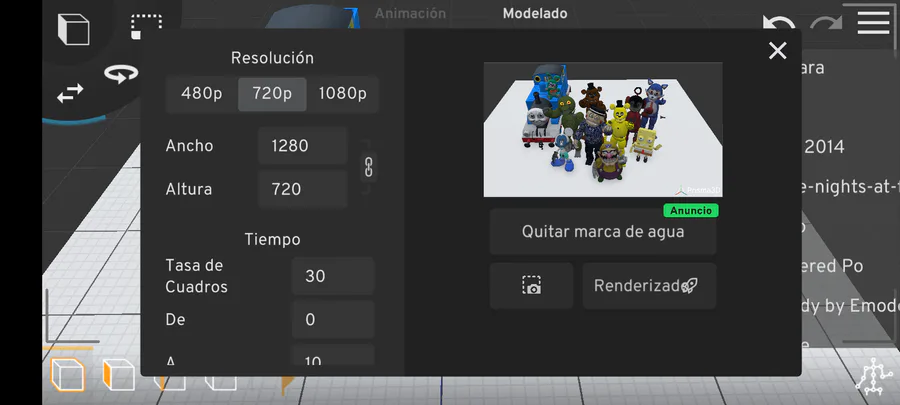
Task: Edit the Altura height field 720
Action: (x=302, y=189)
